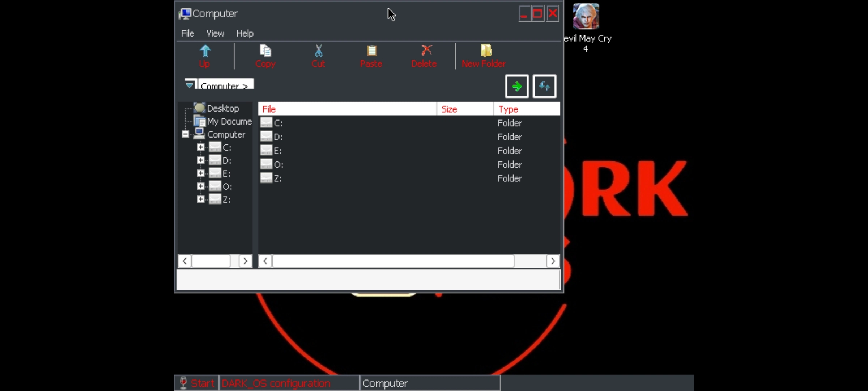Maximize the Computer window
This screenshot has height=391, width=868.
coord(538,14)
